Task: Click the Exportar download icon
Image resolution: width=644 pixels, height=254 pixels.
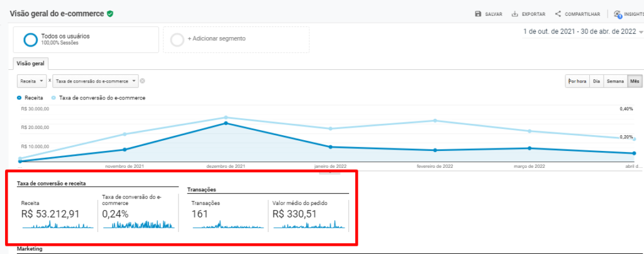Action: 514,14
